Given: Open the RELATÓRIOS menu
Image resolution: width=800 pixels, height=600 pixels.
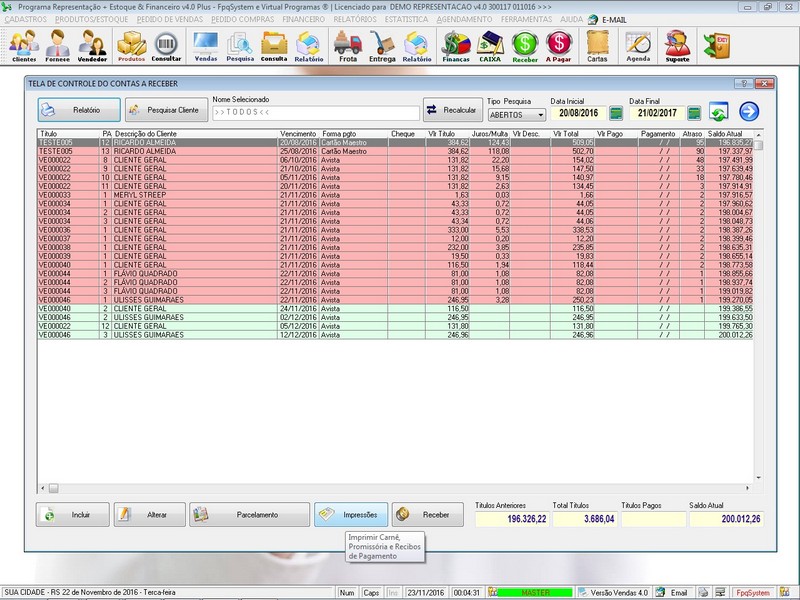Looking at the screenshot, I should click(x=355, y=19).
